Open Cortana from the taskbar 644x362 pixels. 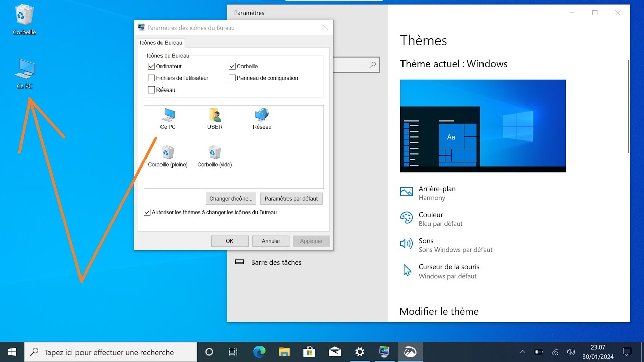click(209, 352)
